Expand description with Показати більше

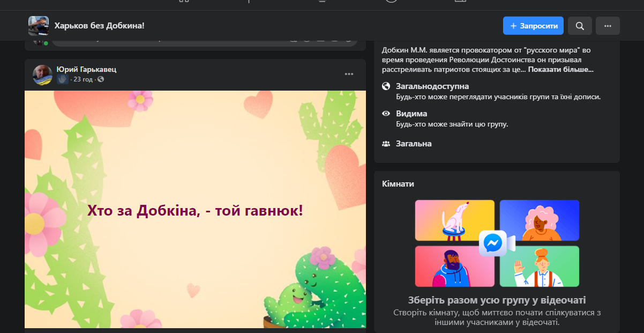pos(560,69)
